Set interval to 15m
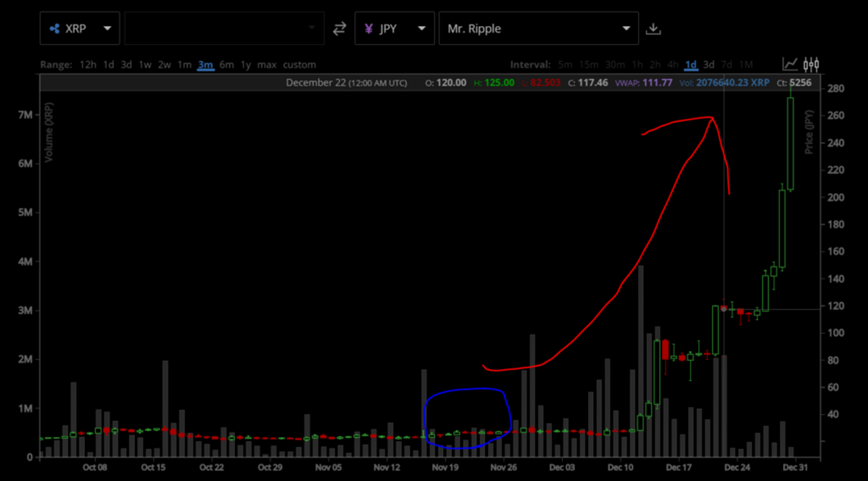 point(589,65)
